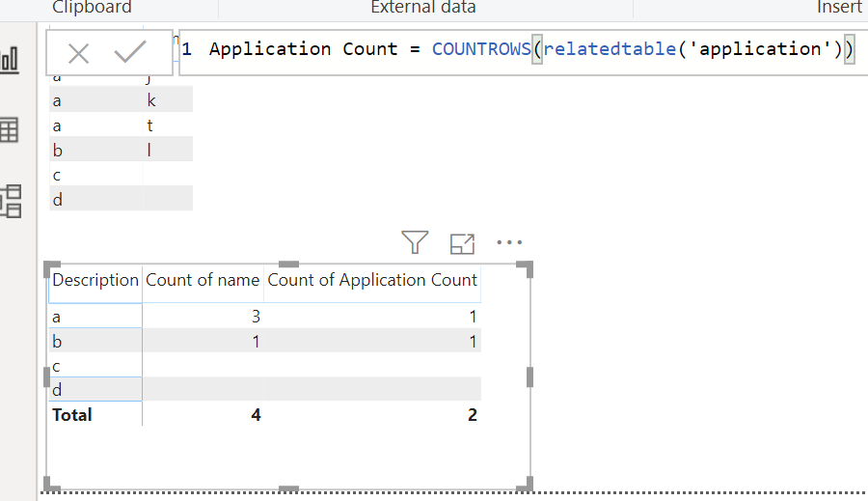The width and height of the screenshot is (868, 501).
Task: Open More options ellipsis on the visual
Action: click(509, 242)
